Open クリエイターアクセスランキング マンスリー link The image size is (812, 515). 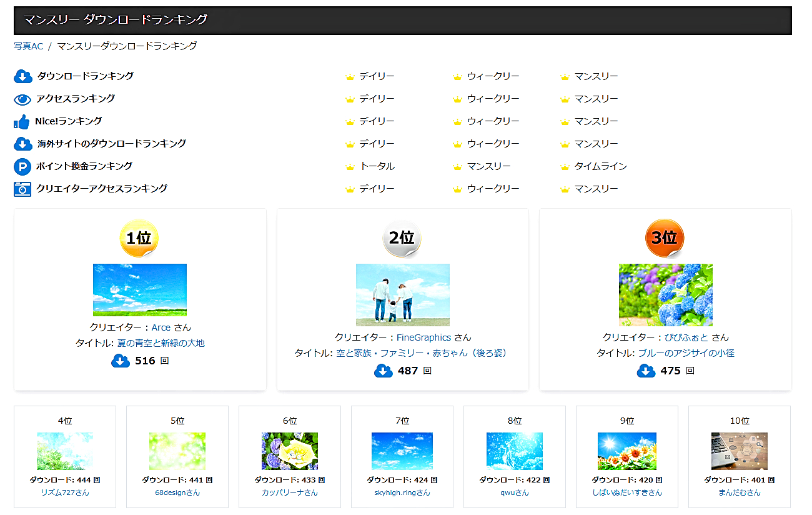pos(596,189)
